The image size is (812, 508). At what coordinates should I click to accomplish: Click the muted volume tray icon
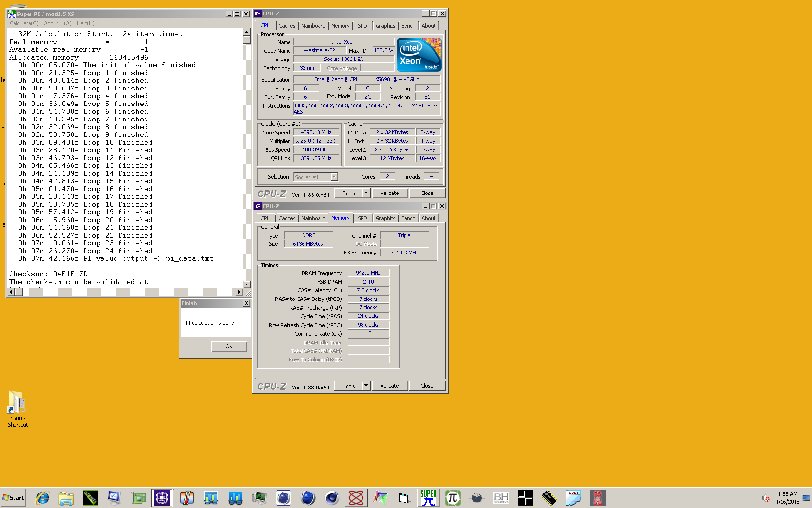click(766, 498)
